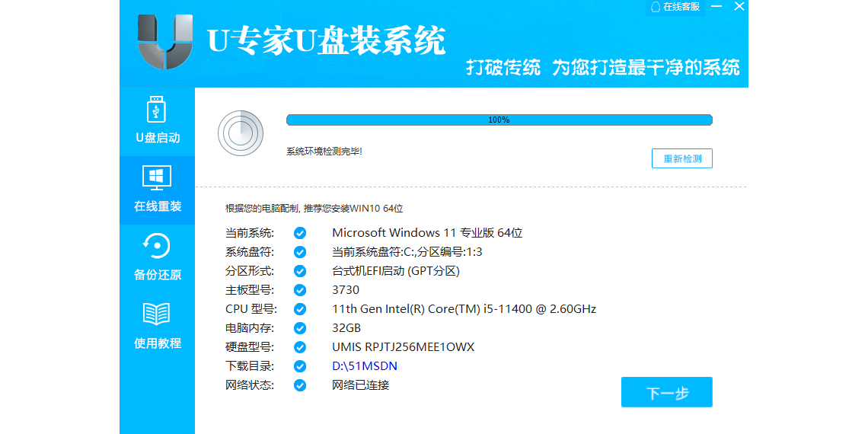Open 在线客服 online customer service
The image size is (868, 434).
click(675, 7)
